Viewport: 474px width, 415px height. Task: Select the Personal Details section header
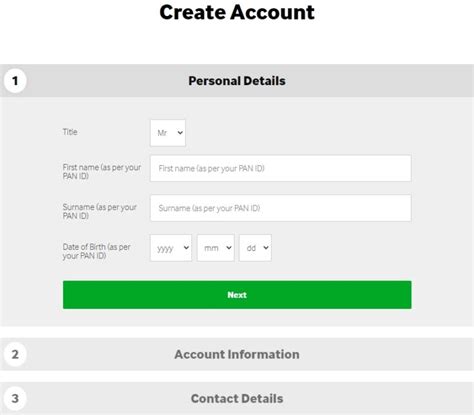point(237,81)
